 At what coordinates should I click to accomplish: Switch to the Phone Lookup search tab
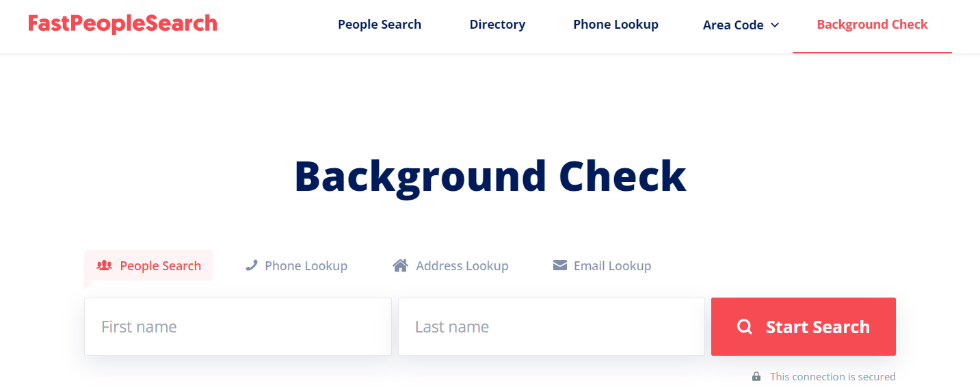coord(297,265)
